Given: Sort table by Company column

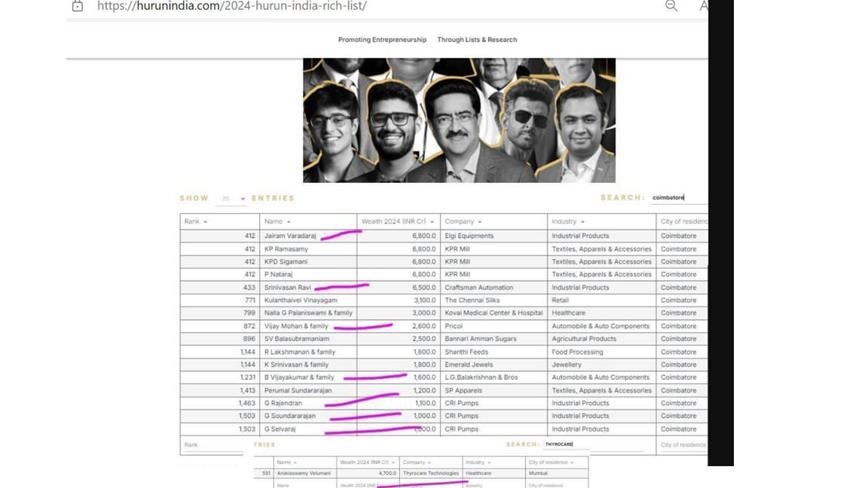Looking at the screenshot, I should click(x=463, y=221).
